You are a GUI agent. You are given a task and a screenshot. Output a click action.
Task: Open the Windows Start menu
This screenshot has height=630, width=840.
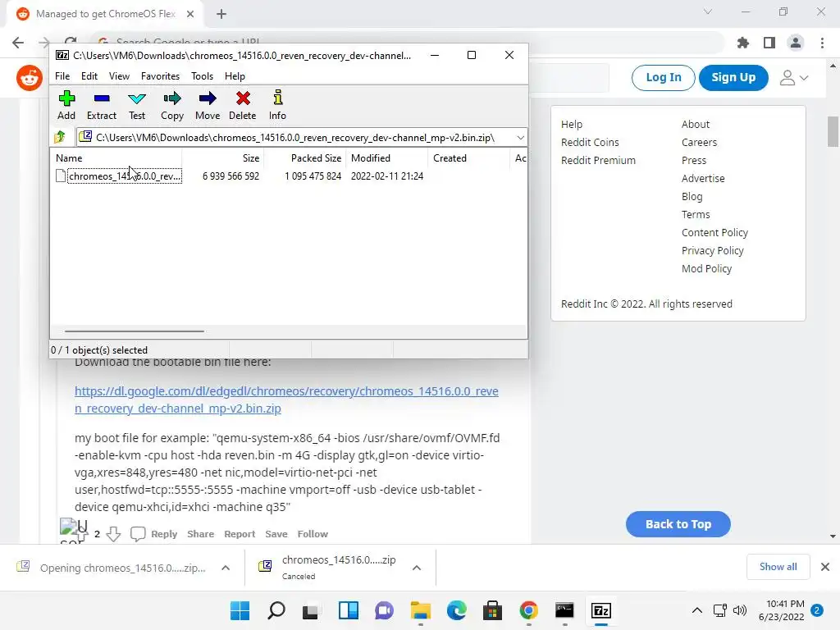pyautogui.click(x=240, y=610)
